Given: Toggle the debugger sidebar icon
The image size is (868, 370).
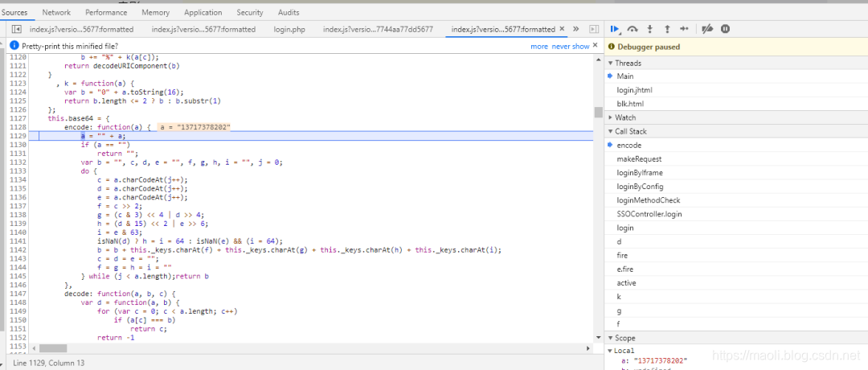Looking at the screenshot, I should 594,29.
